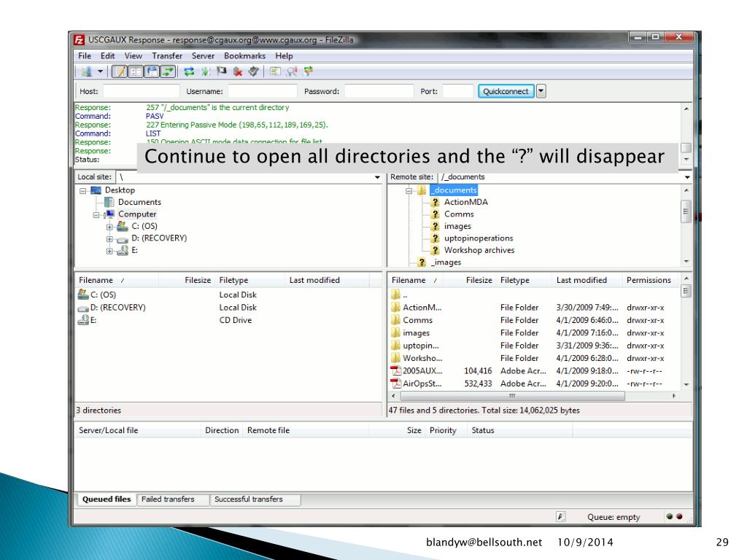Open the File menu
The image size is (747, 560).
pos(85,55)
